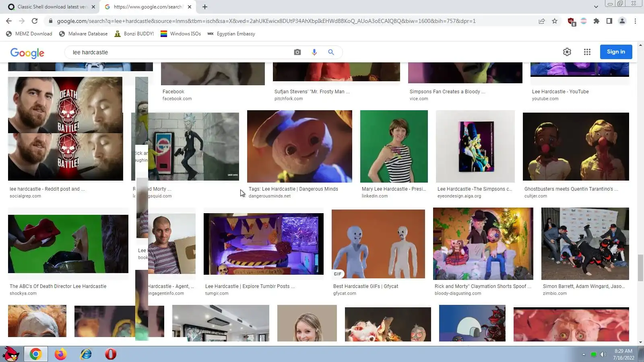Open the tab search dropdown
This screenshot has height=362, width=644.
tap(596, 7)
